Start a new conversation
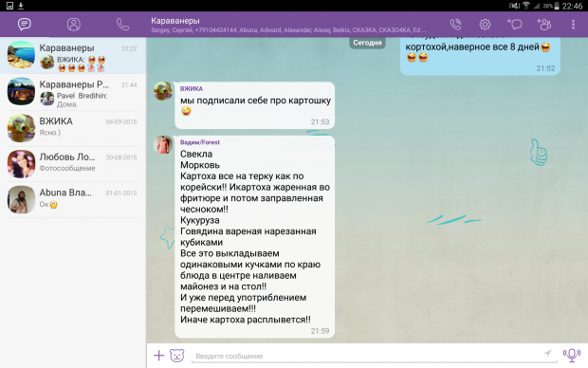Viewport: 588px width, 368px height. (514, 25)
